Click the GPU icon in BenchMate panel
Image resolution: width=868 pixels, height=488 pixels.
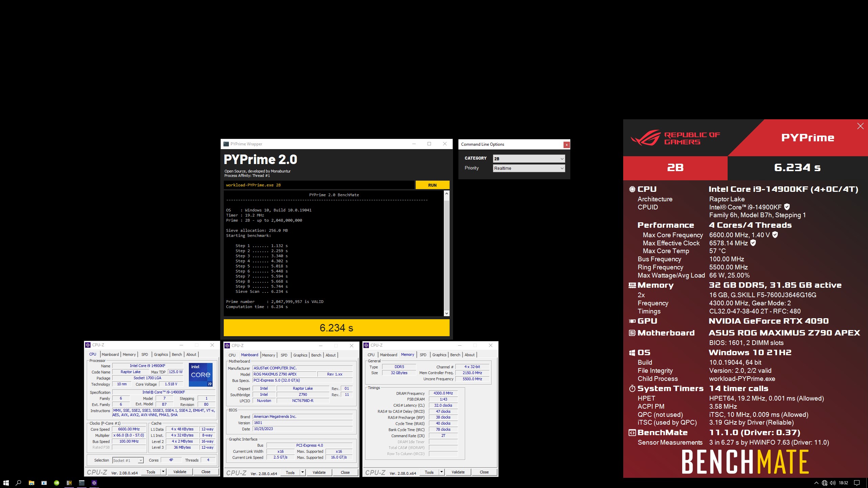pos(632,321)
